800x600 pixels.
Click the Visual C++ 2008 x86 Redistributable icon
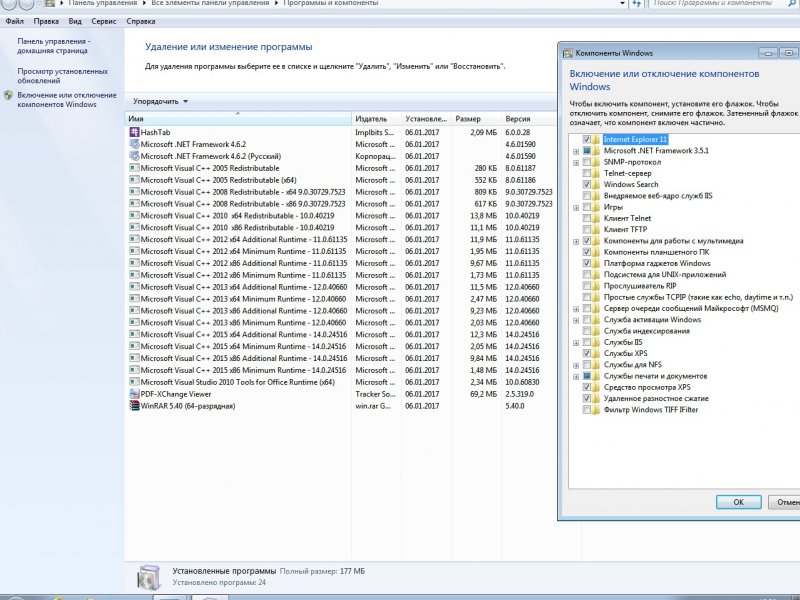click(x=134, y=204)
